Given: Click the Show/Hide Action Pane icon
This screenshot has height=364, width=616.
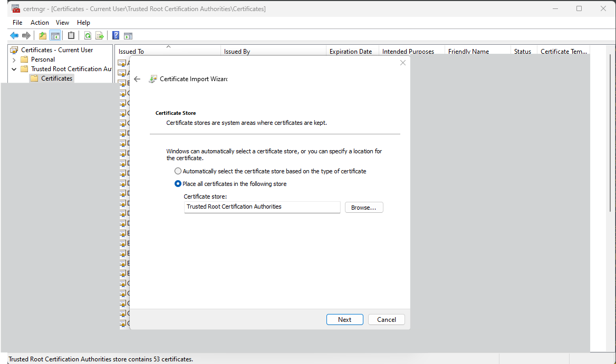Looking at the screenshot, I should click(128, 36).
